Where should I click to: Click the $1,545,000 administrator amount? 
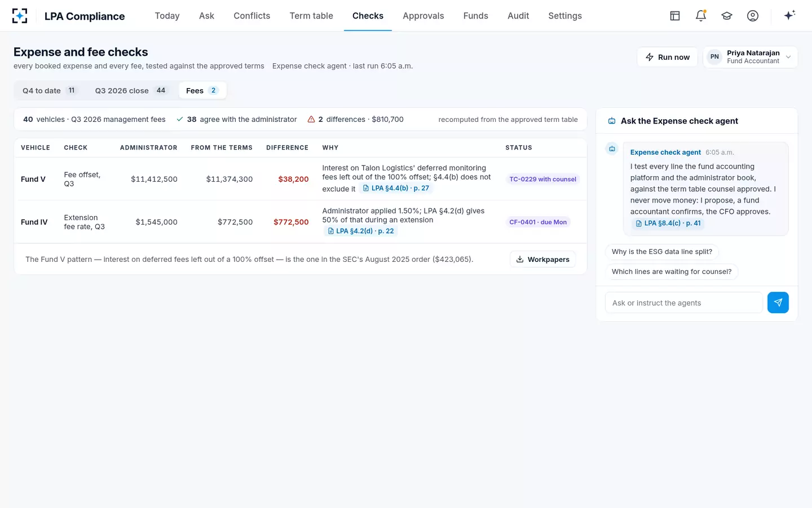(x=156, y=222)
